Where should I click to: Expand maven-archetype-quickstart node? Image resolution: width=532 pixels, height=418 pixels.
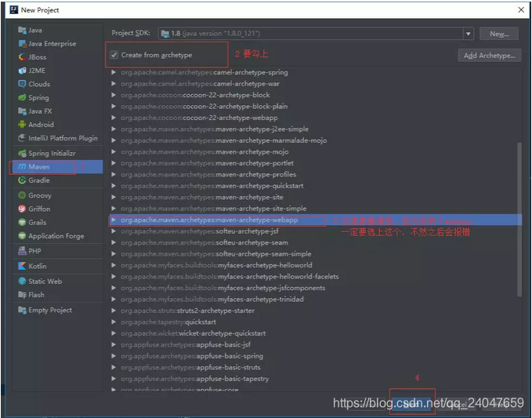click(114, 186)
